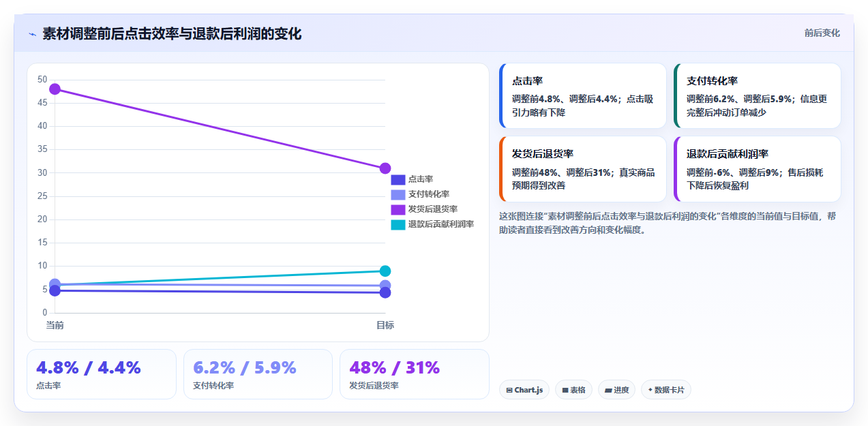Screen dimensions: 868x426
Task: Toggle the 支付转化率 legend color box
Action: point(398,195)
